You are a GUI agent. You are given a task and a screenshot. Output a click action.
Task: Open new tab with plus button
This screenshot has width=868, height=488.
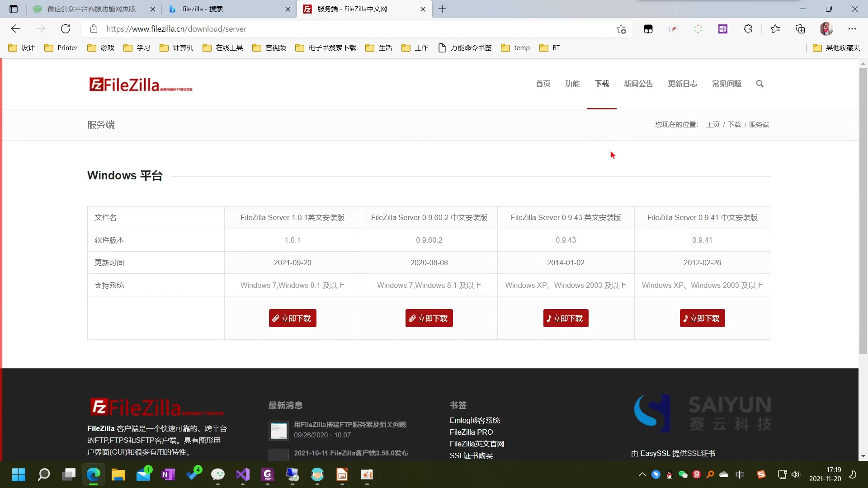point(442,9)
